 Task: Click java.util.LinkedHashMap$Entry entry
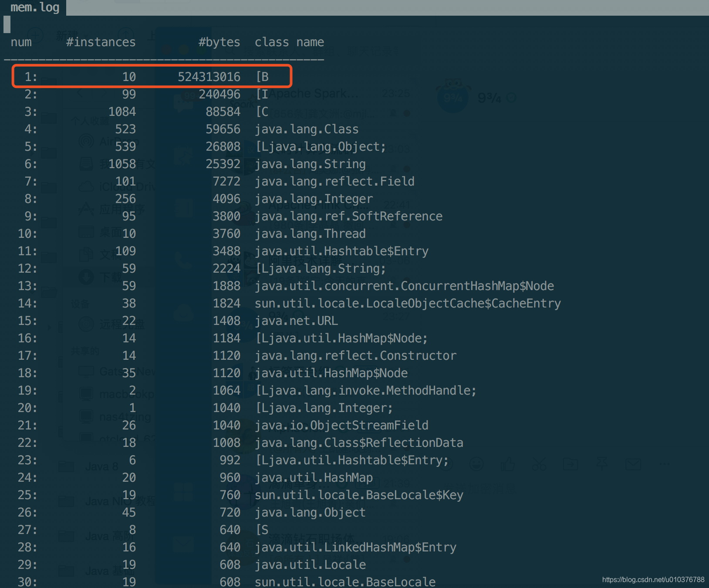point(355,547)
